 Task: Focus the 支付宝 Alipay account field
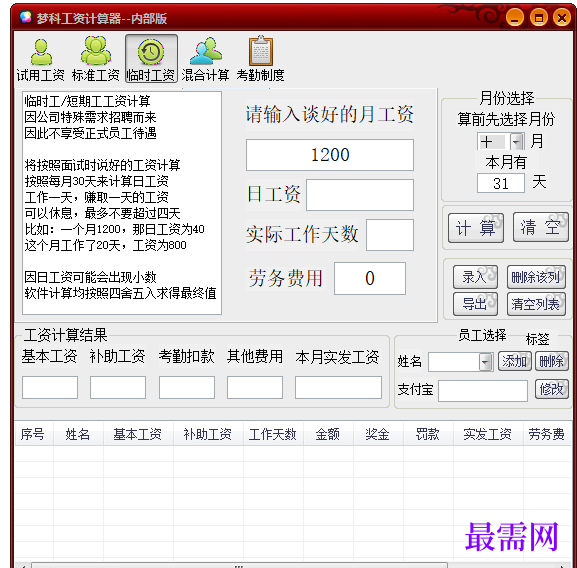[x=483, y=391]
